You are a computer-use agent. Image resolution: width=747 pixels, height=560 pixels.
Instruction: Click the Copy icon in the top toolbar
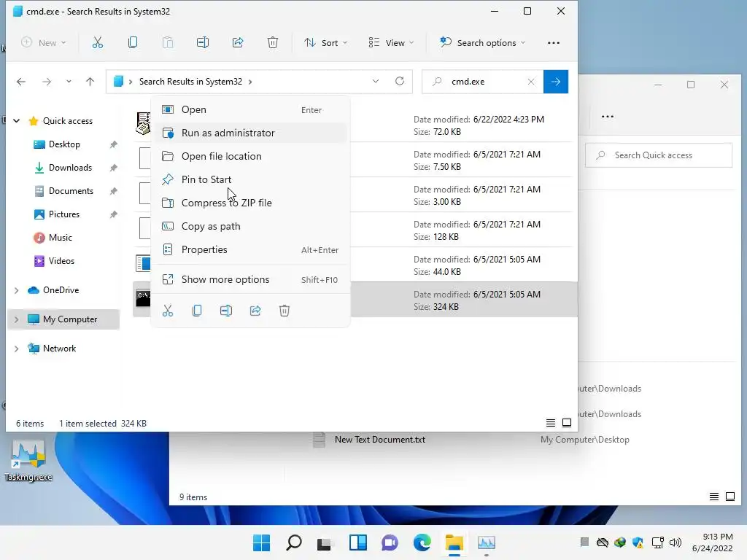click(133, 43)
